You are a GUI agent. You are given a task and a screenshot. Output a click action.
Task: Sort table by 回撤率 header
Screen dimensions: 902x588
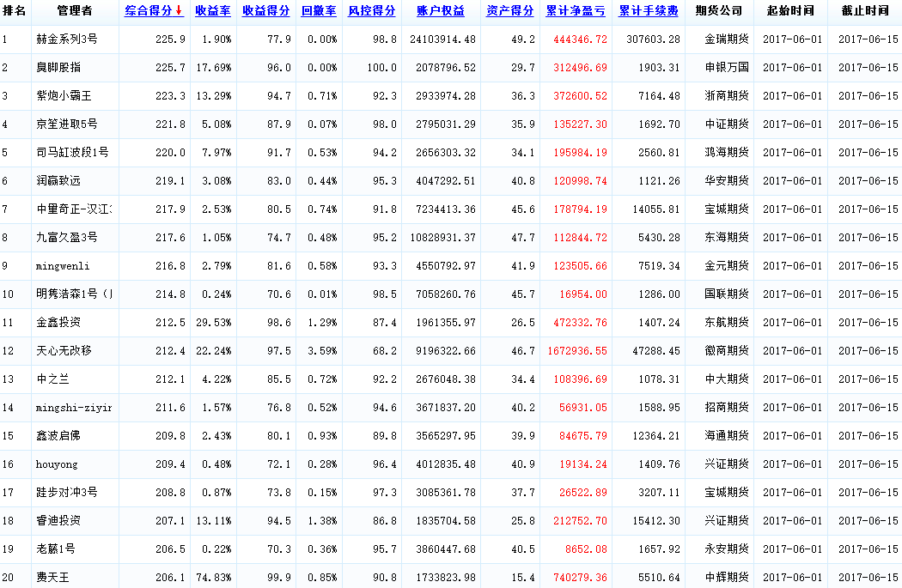tap(319, 11)
